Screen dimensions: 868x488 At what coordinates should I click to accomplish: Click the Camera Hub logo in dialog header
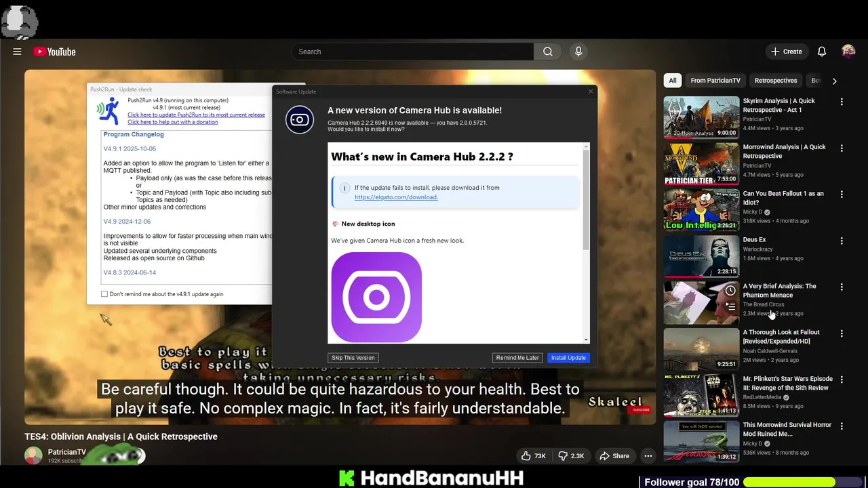click(x=300, y=120)
